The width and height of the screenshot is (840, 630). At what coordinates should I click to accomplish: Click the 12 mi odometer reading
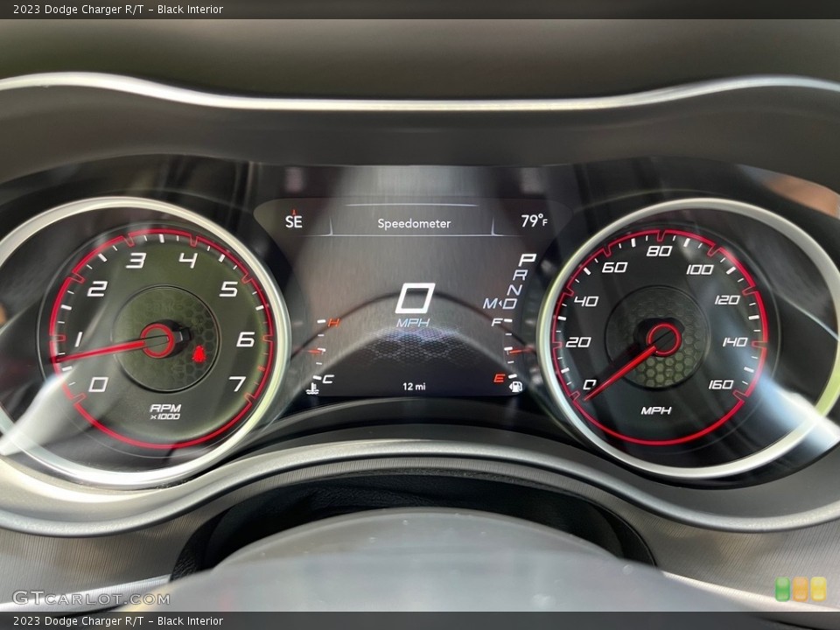[414, 386]
